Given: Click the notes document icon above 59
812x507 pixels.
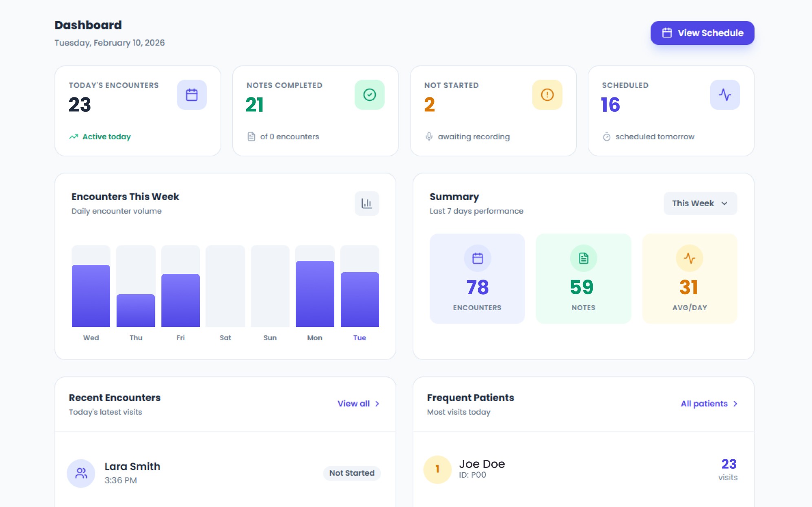Looking at the screenshot, I should (x=583, y=258).
